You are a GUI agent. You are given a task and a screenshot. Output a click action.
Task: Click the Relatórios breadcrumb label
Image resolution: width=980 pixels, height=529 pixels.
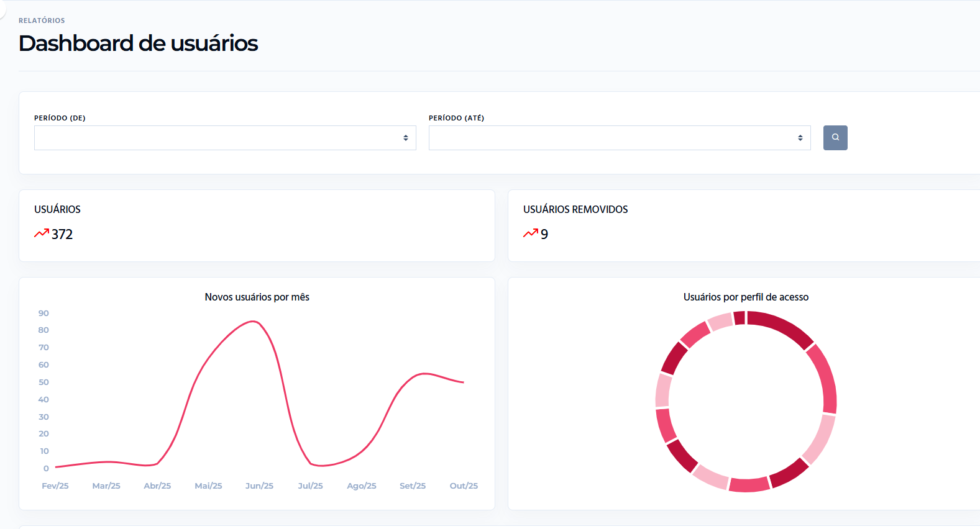[42, 20]
